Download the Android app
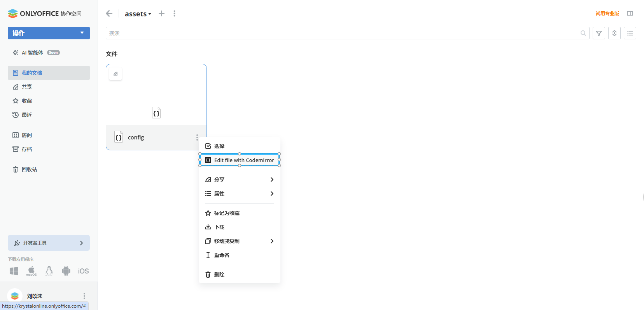 66,271
